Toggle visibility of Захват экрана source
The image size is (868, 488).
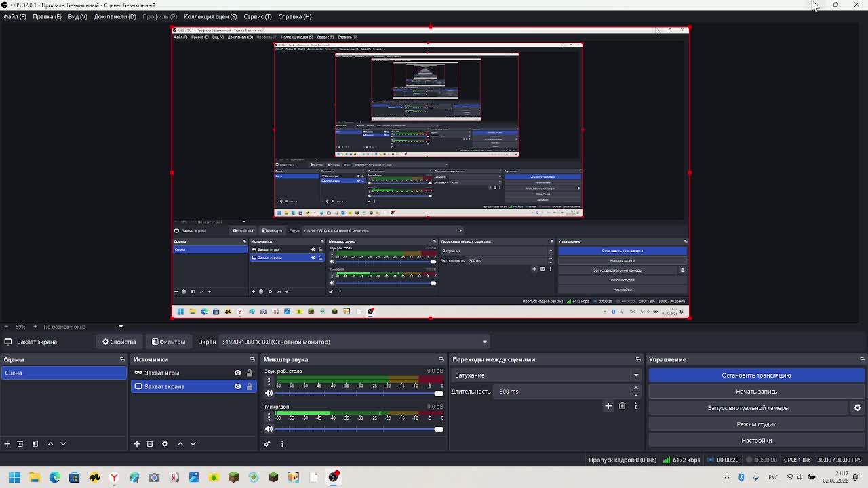coord(237,386)
